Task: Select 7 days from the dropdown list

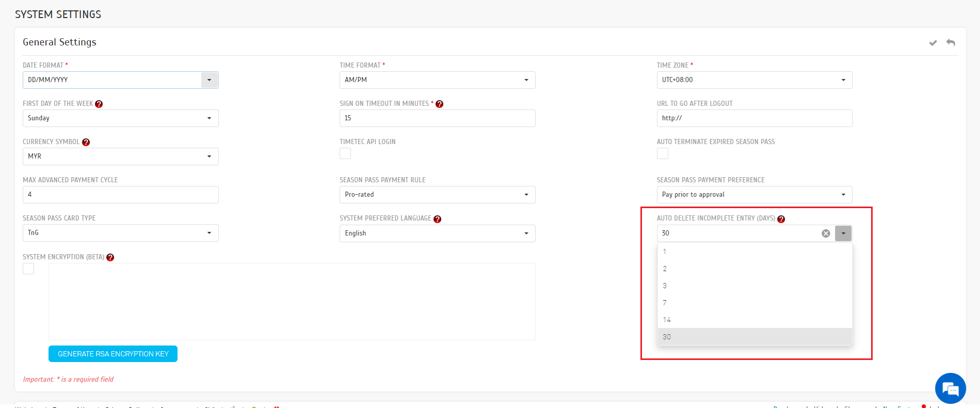Action: [x=665, y=303]
